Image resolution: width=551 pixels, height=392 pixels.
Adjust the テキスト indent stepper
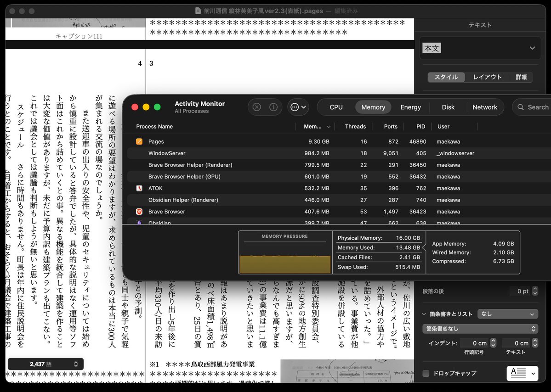point(535,343)
